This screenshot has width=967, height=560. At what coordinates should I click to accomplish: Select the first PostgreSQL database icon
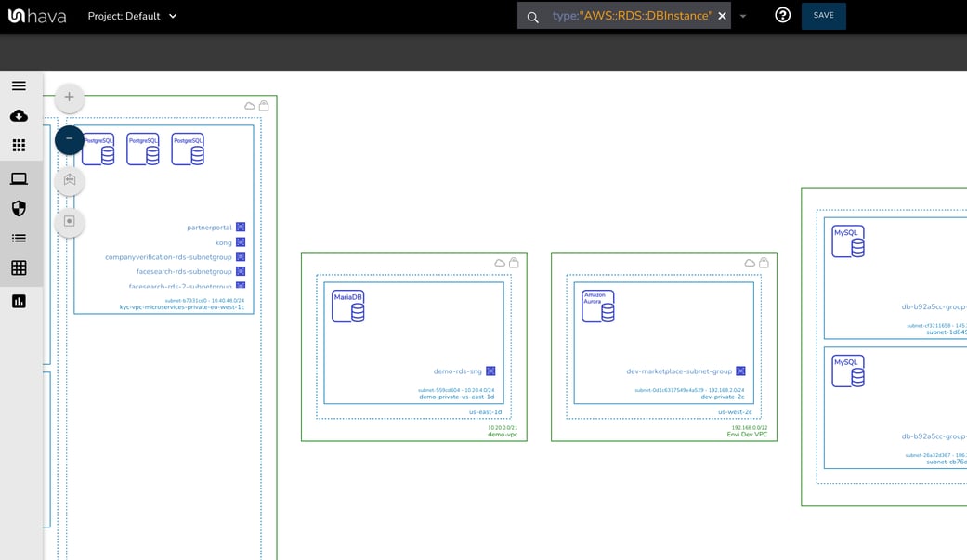click(98, 149)
